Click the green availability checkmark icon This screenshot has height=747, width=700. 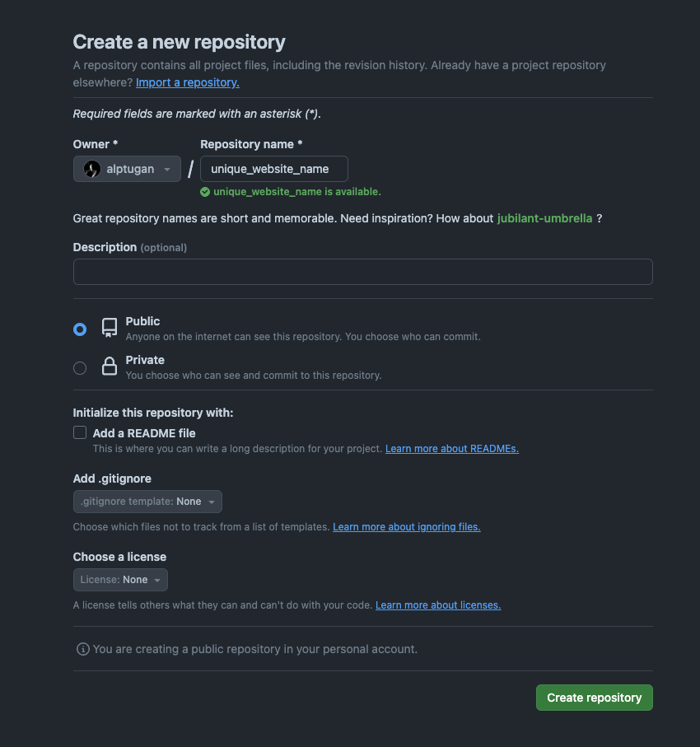pos(205,192)
